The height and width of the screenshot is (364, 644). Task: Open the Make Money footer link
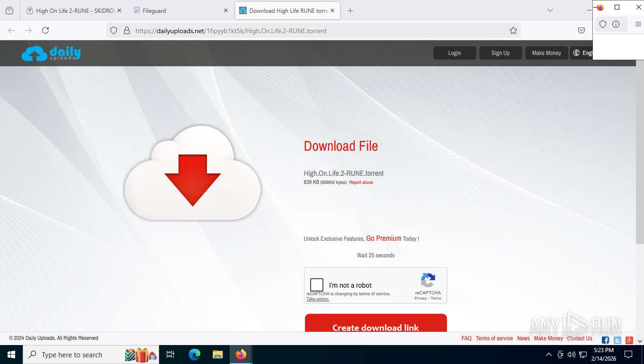click(548, 338)
